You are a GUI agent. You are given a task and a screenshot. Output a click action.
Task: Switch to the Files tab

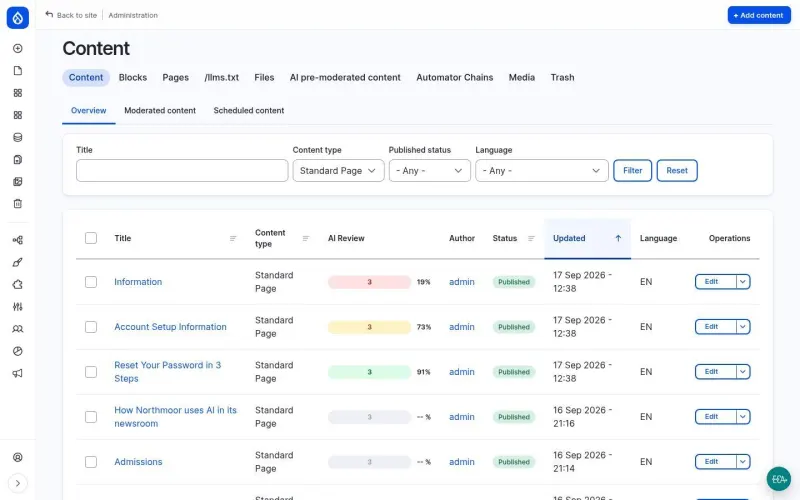(264, 78)
